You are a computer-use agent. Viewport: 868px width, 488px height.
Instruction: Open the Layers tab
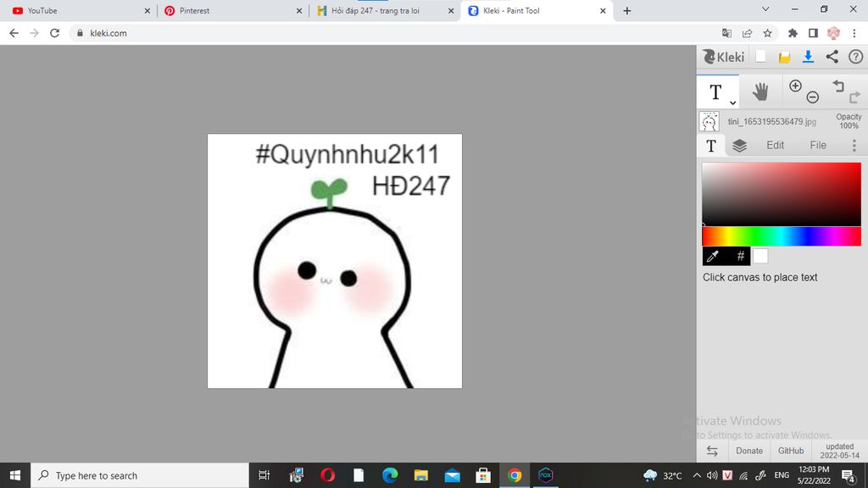point(739,146)
